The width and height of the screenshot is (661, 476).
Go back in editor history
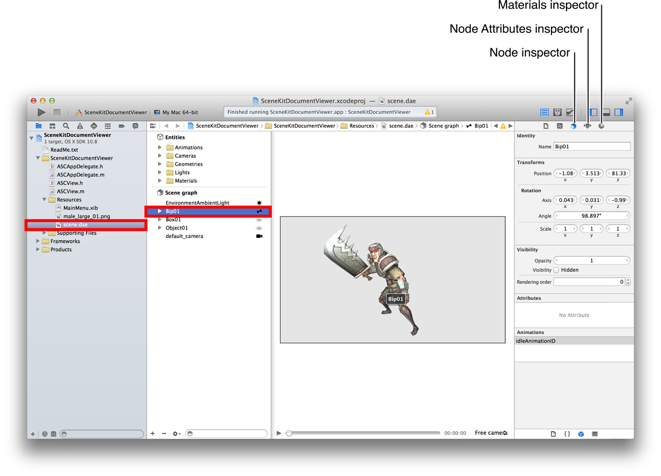tap(166, 126)
